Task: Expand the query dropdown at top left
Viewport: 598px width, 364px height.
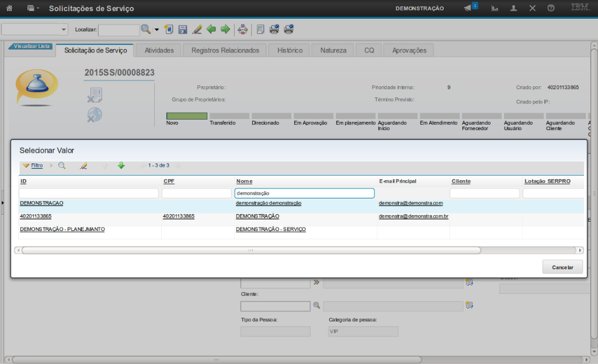Action: coord(64,30)
